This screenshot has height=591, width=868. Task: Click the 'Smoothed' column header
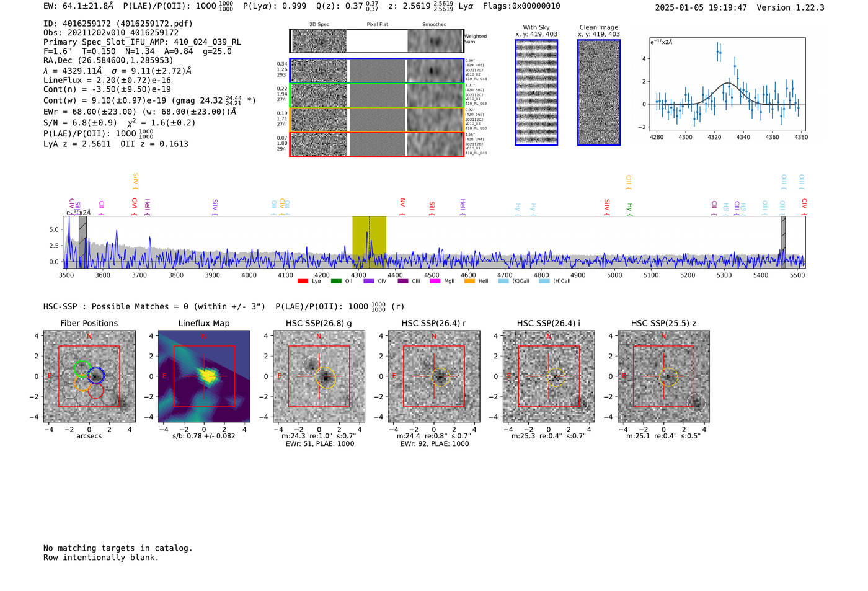[x=435, y=25]
